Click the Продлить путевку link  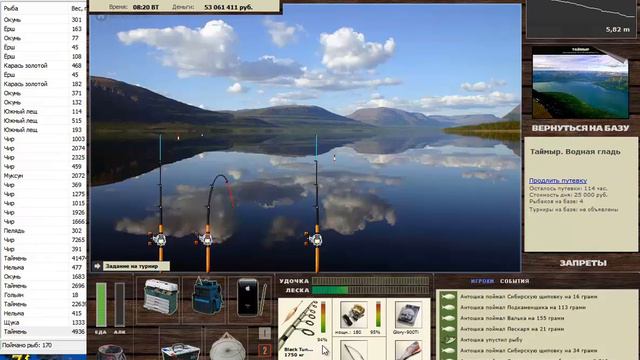pyautogui.click(x=558, y=180)
